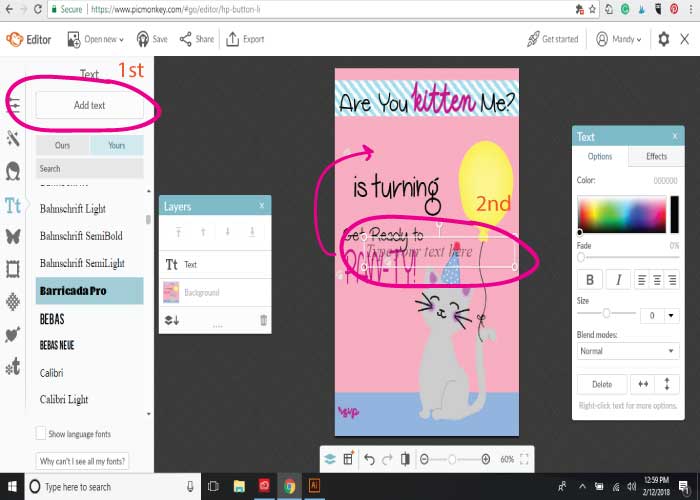Open the Frames tool in sidebar
Screen dimensions: 700x500
point(14,269)
